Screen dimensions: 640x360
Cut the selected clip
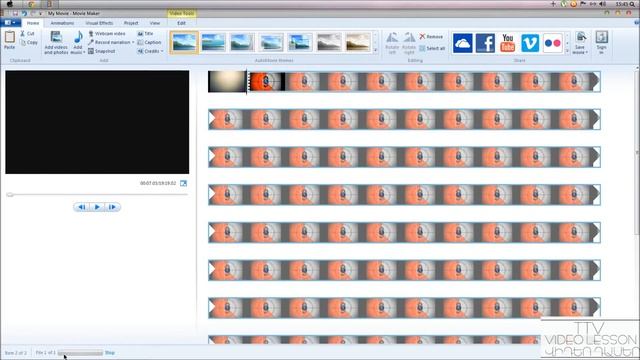[x=27, y=33]
